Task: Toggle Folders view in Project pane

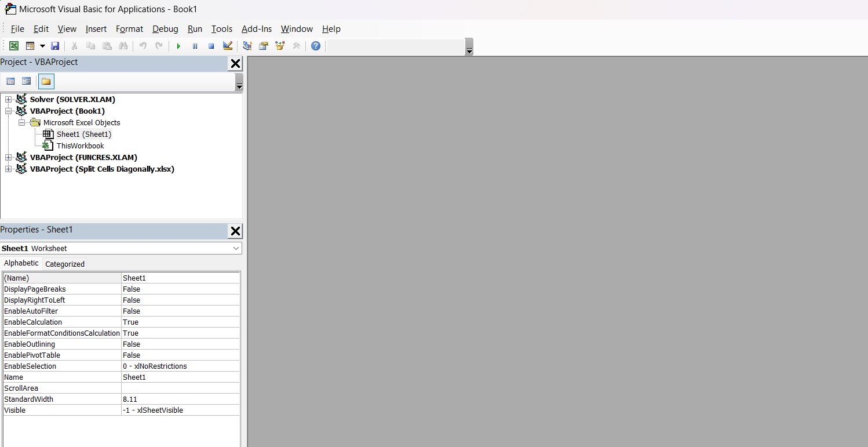Action: 46,81
